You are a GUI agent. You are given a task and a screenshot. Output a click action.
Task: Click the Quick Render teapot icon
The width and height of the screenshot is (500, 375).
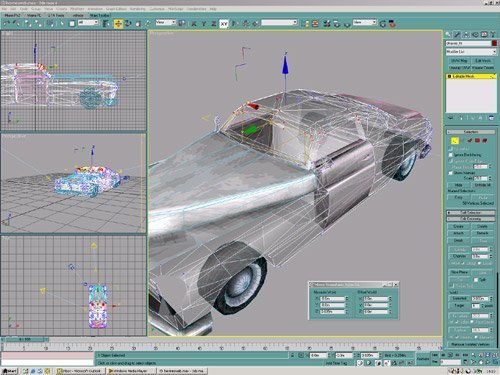click(x=392, y=24)
